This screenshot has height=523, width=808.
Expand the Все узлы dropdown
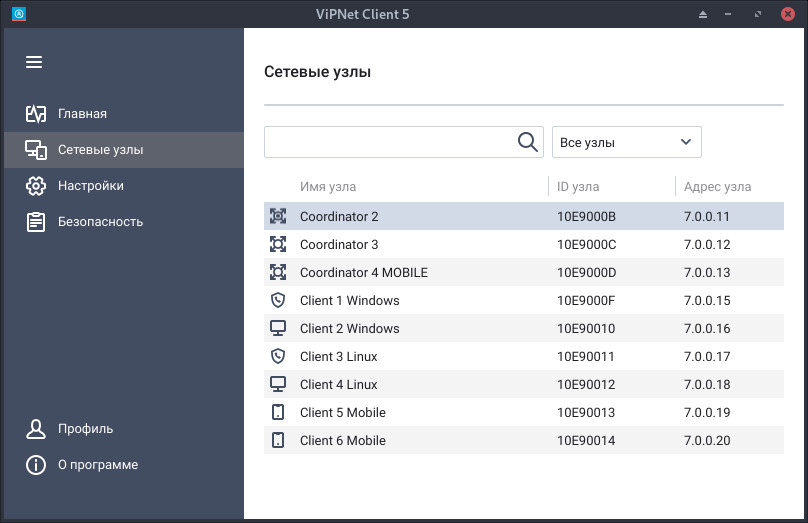point(627,142)
